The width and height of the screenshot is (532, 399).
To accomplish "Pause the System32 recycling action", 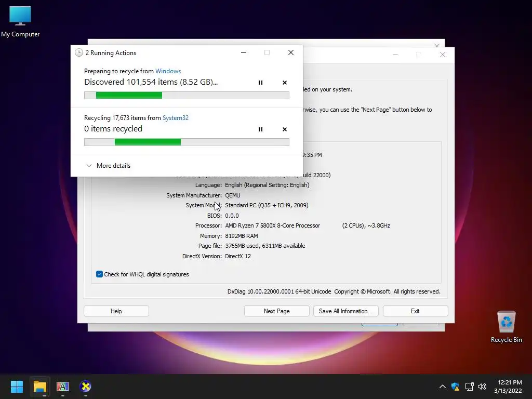I will click(x=260, y=129).
